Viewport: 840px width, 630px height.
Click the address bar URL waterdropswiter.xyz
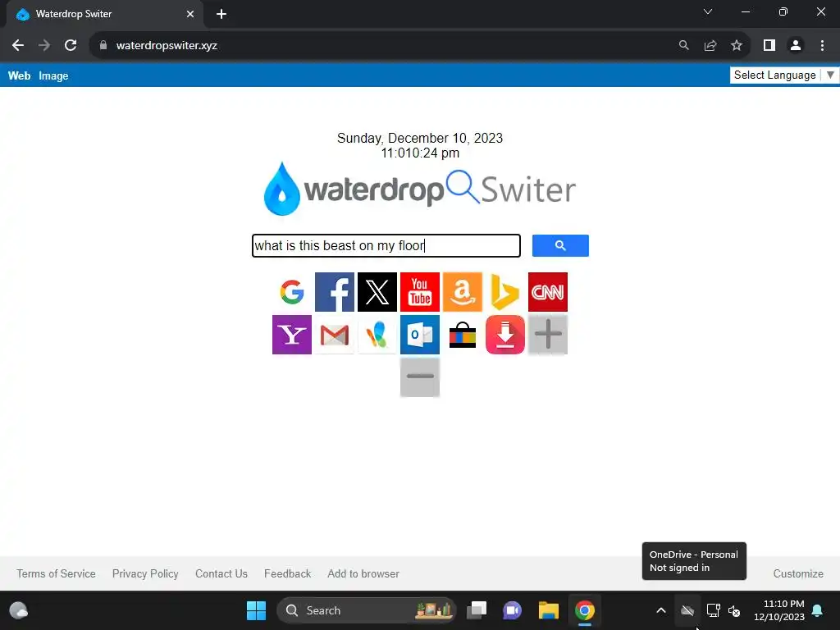[x=167, y=46]
